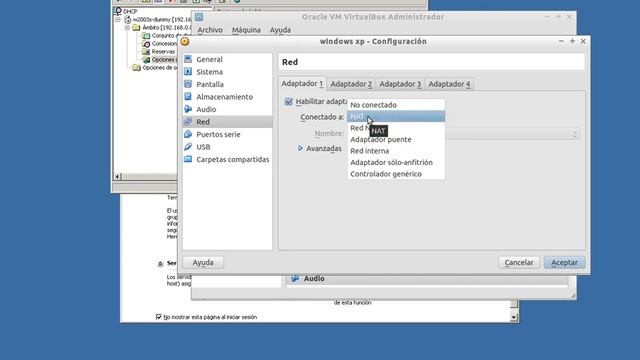Select the Reservas tree item
This screenshot has height=360, width=640.
point(159,52)
